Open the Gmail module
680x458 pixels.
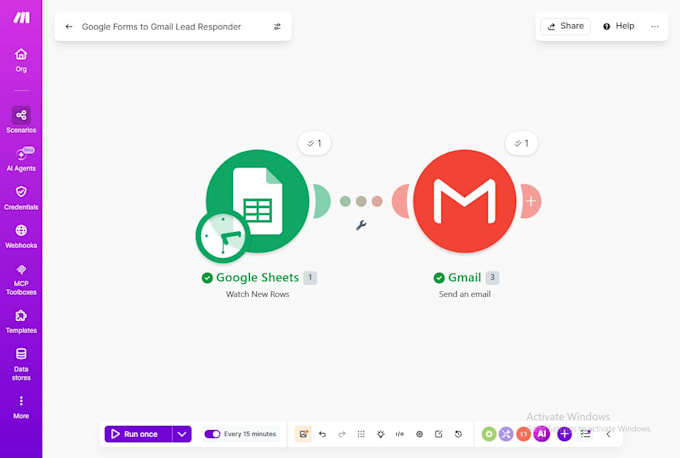click(x=464, y=201)
